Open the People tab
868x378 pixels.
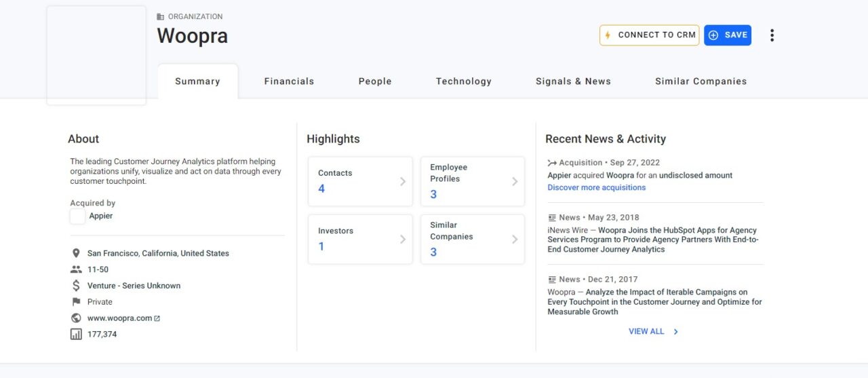point(375,81)
